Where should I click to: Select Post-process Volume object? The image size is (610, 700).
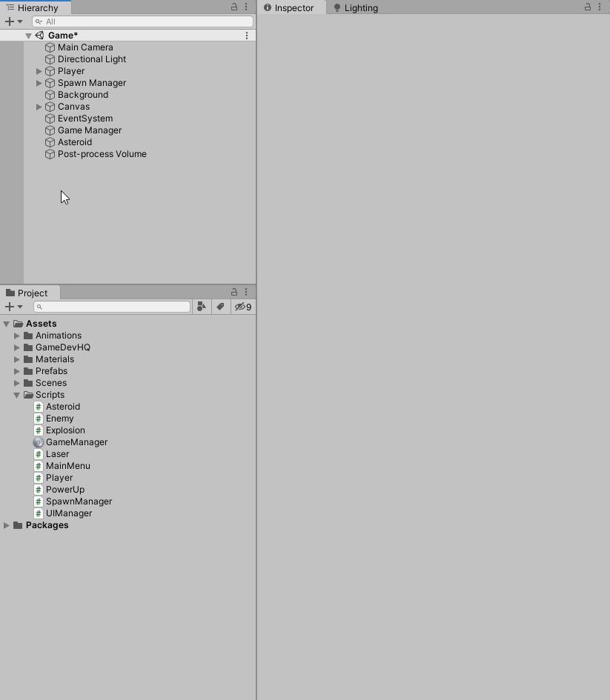click(x=102, y=154)
